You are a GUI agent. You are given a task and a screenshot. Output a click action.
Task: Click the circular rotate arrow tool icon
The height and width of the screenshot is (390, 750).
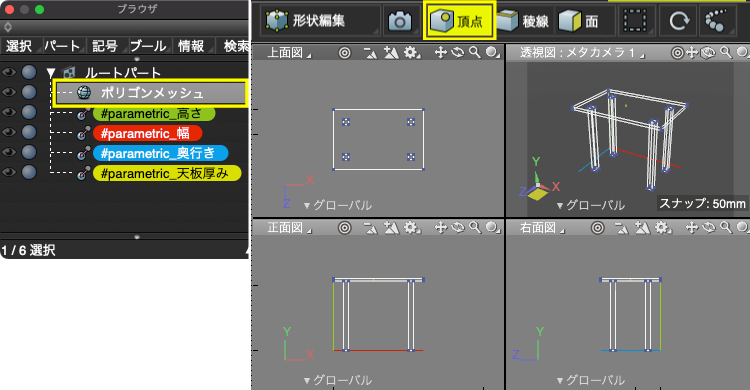[x=679, y=21]
